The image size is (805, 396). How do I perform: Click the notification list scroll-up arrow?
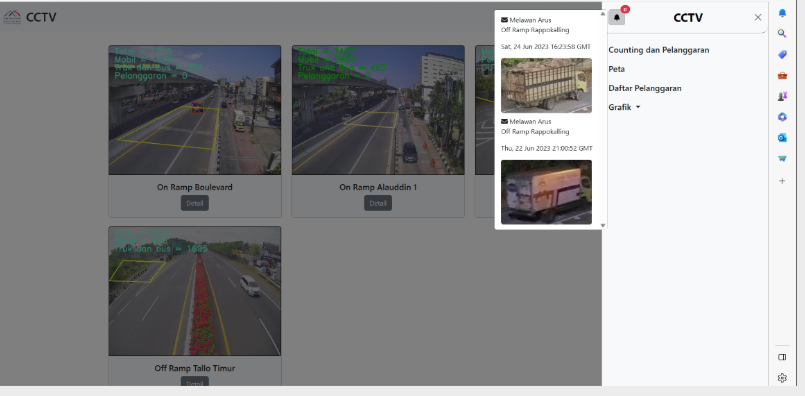[603, 14]
